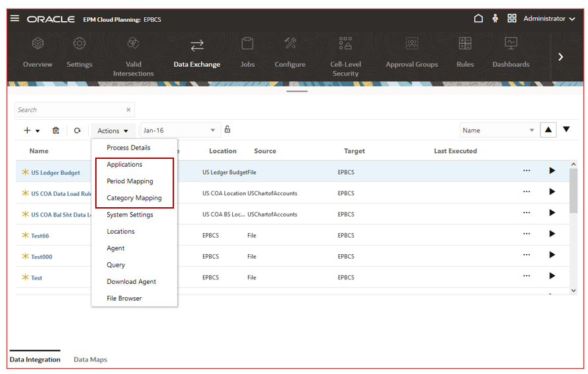Go to the Home icon
The height and width of the screenshot is (374, 588).
coord(478,19)
